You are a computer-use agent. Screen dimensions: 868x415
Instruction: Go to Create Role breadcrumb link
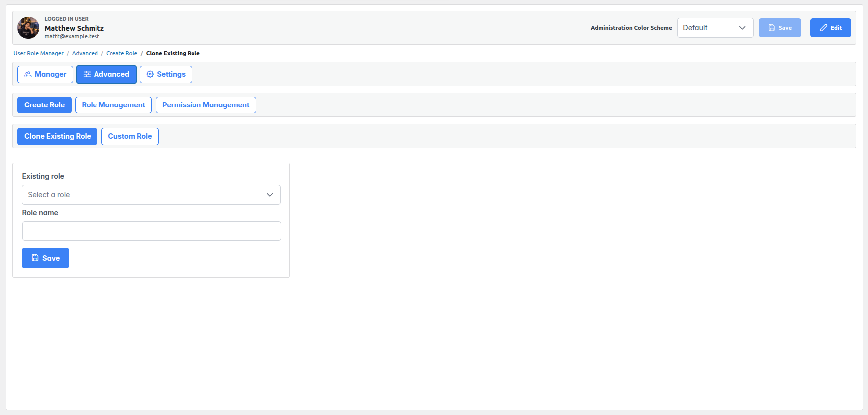(x=122, y=53)
